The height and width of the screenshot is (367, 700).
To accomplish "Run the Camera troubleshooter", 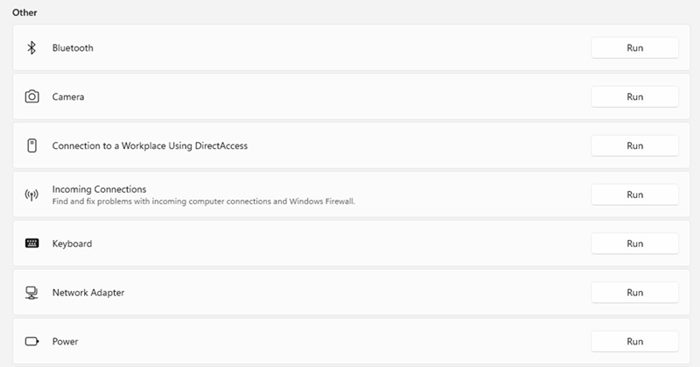I will 634,97.
